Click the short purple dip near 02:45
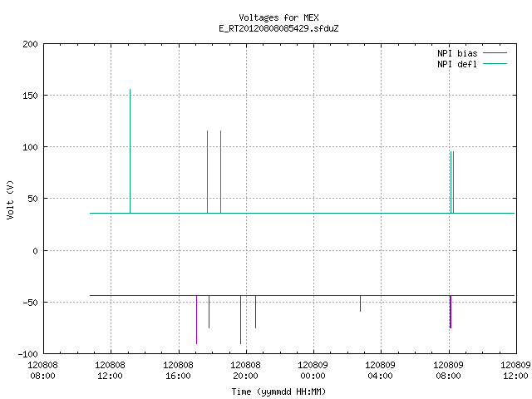Viewport: 532px width, 399px height. (x=360, y=303)
